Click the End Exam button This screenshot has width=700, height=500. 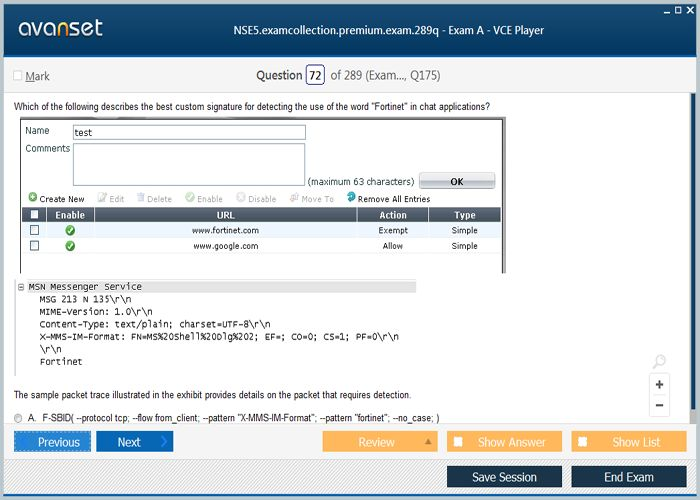point(629,477)
